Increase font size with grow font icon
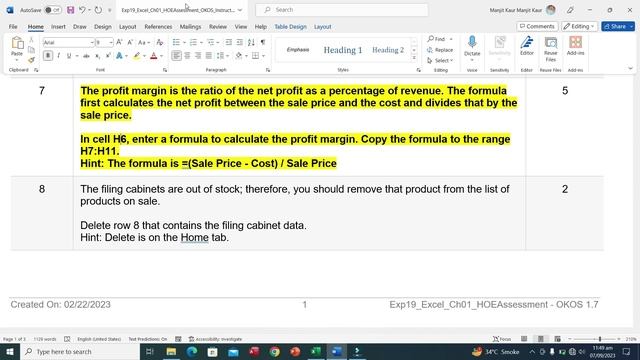The width and height of the screenshot is (640, 360). coord(119,42)
